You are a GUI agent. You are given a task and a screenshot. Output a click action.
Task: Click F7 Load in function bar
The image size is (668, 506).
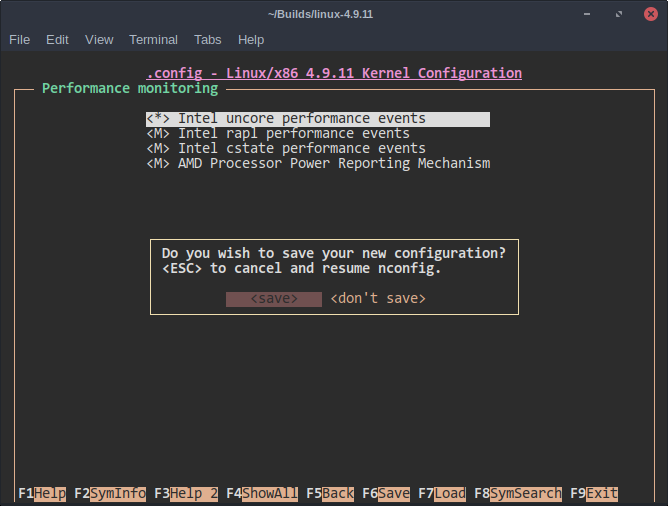pos(442,494)
